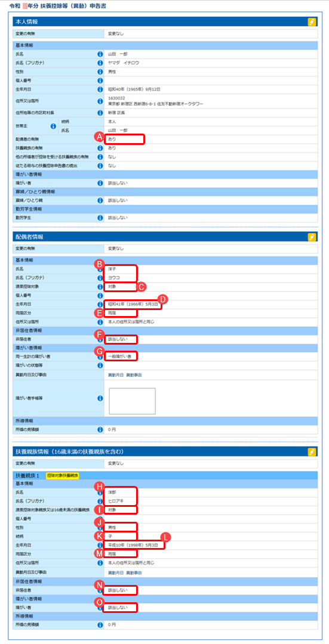Open info icon for 住所又は居所 in 配偶者情報
This screenshot has width=329, height=644.
click(100, 321)
